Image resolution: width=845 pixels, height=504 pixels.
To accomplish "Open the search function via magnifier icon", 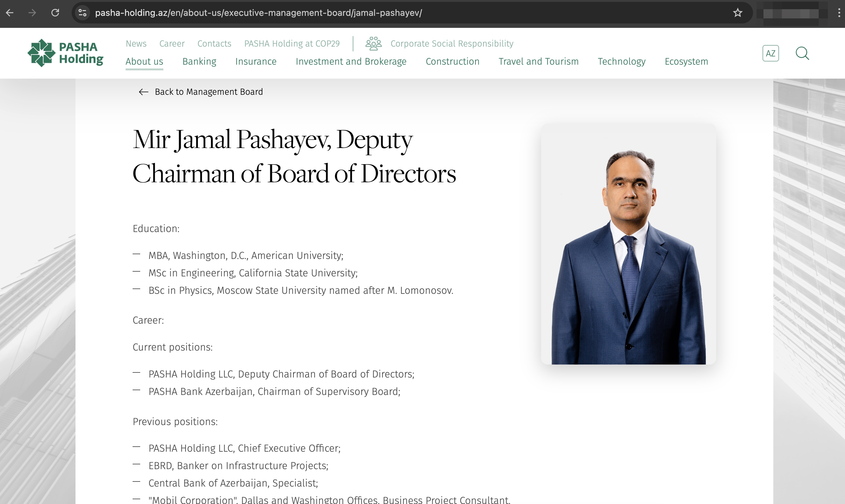I will tap(802, 53).
